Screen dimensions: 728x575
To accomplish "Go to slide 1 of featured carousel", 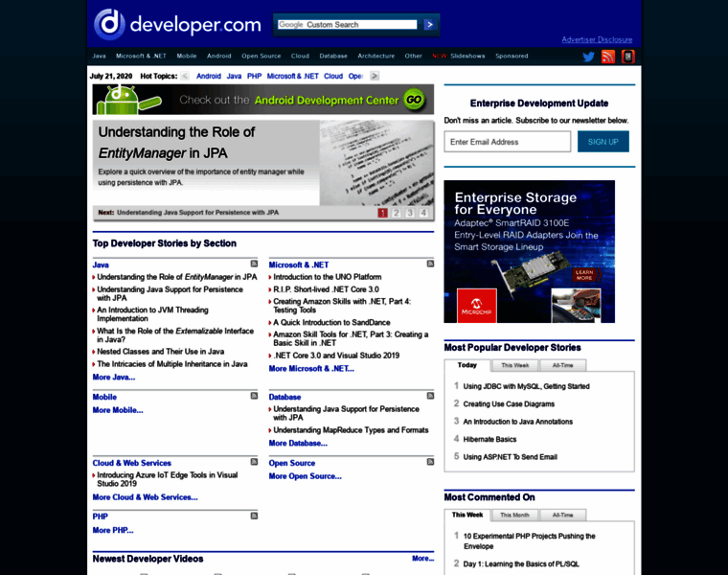I will 382,213.
